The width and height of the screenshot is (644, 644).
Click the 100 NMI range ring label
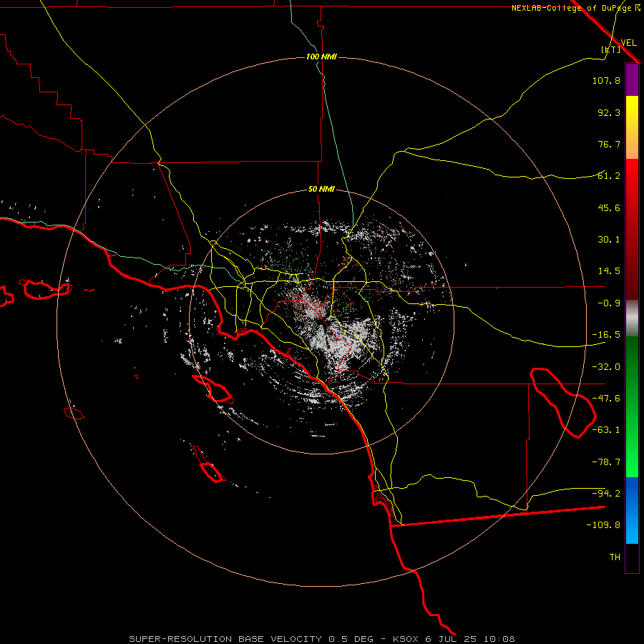click(x=321, y=57)
